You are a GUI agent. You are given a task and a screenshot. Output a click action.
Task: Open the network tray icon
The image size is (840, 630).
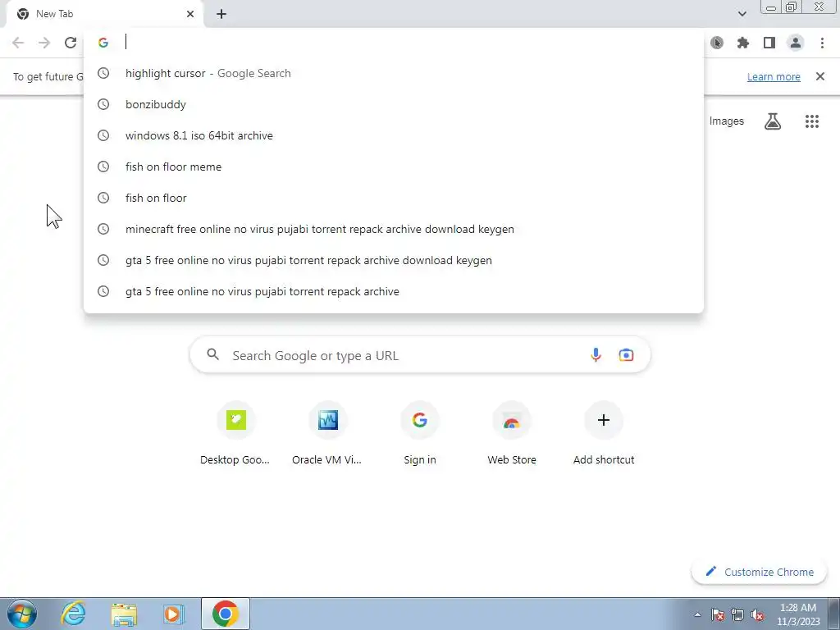(x=737, y=614)
